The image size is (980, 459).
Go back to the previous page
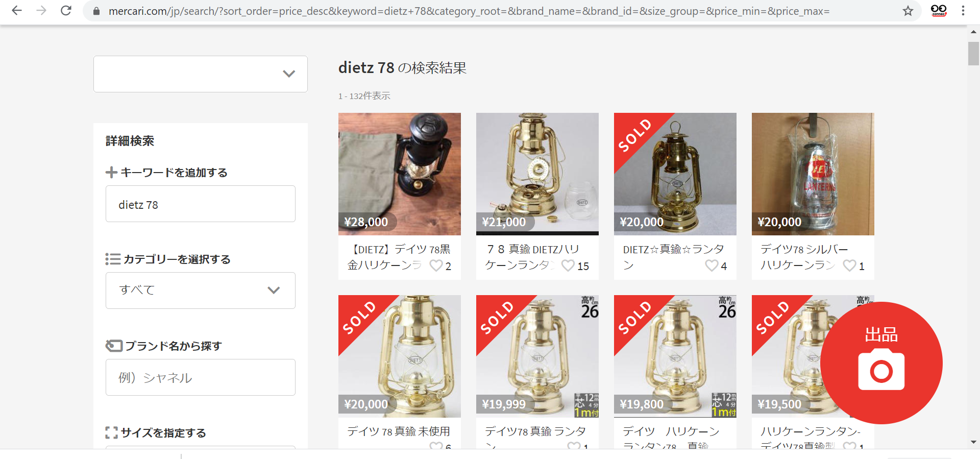[x=17, y=11]
